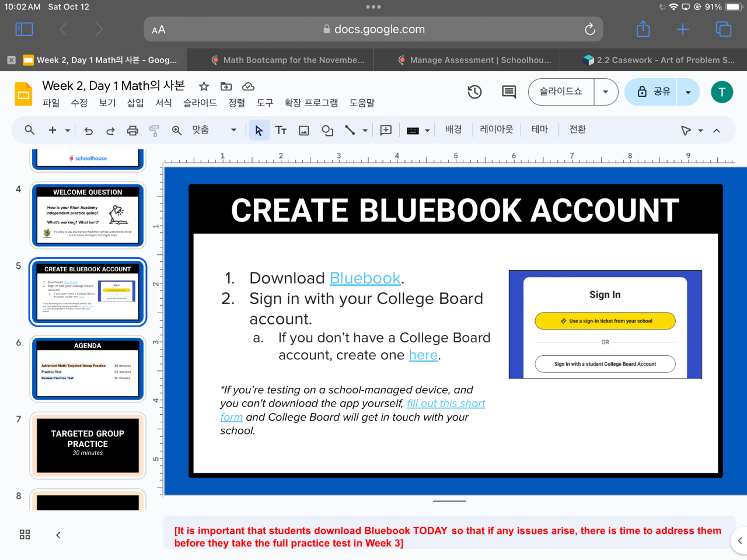Close the Week 2 Day 1 Safari tab
The width and height of the screenshot is (747, 560).
[11, 60]
